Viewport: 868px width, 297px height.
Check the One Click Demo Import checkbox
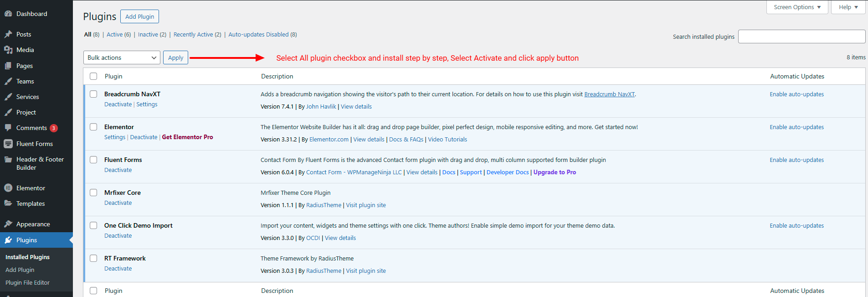[x=93, y=225]
